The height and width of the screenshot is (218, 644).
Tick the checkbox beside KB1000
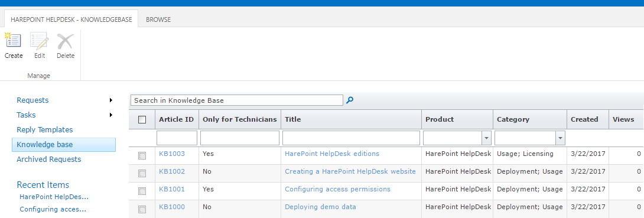[x=142, y=209]
